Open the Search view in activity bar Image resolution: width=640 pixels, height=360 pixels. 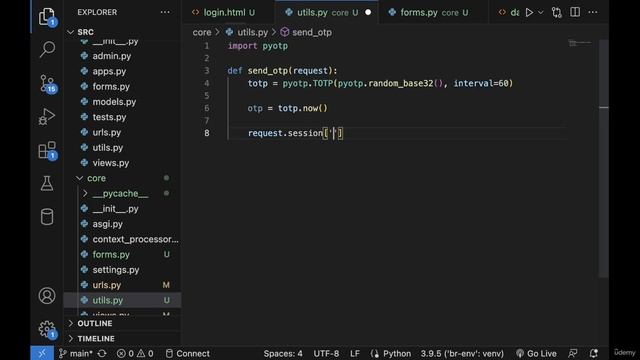coord(47,50)
